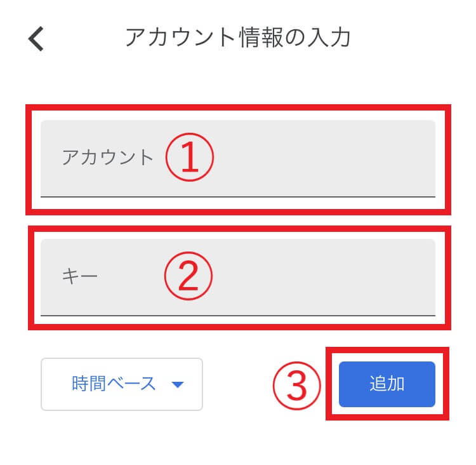The height and width of the screenshot is (465, 476).
Task: Click the アカウント情報の入力 page title
Action: click(238, 37)
